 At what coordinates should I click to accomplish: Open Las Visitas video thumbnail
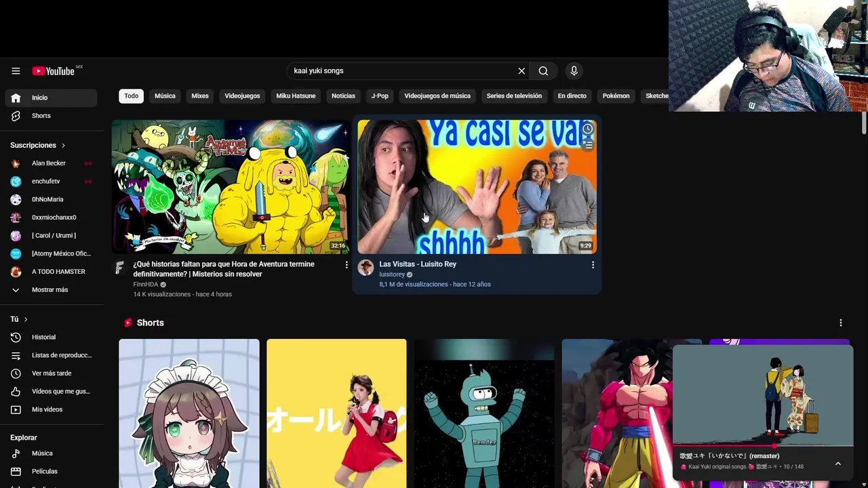click(477, 187)
